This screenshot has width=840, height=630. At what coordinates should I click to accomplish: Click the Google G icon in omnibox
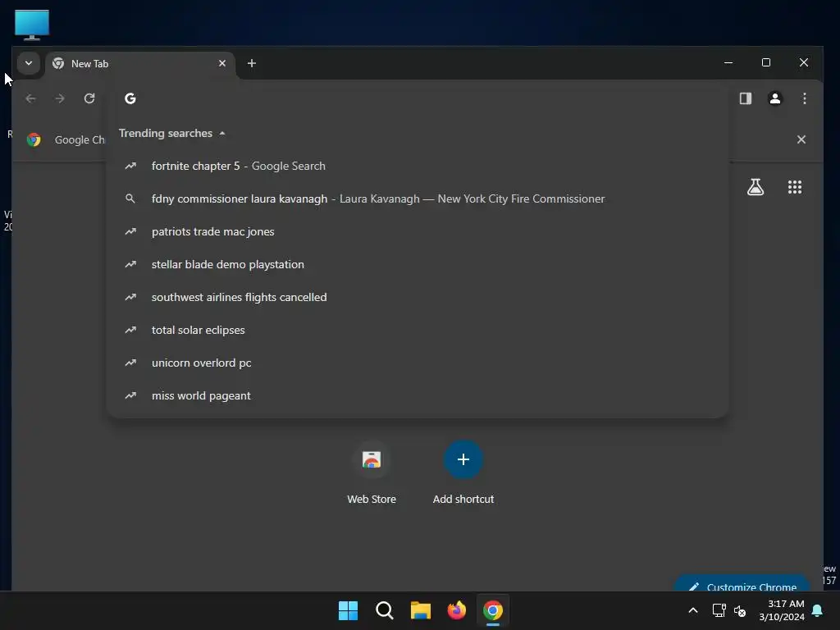click(x=130, y=98)
